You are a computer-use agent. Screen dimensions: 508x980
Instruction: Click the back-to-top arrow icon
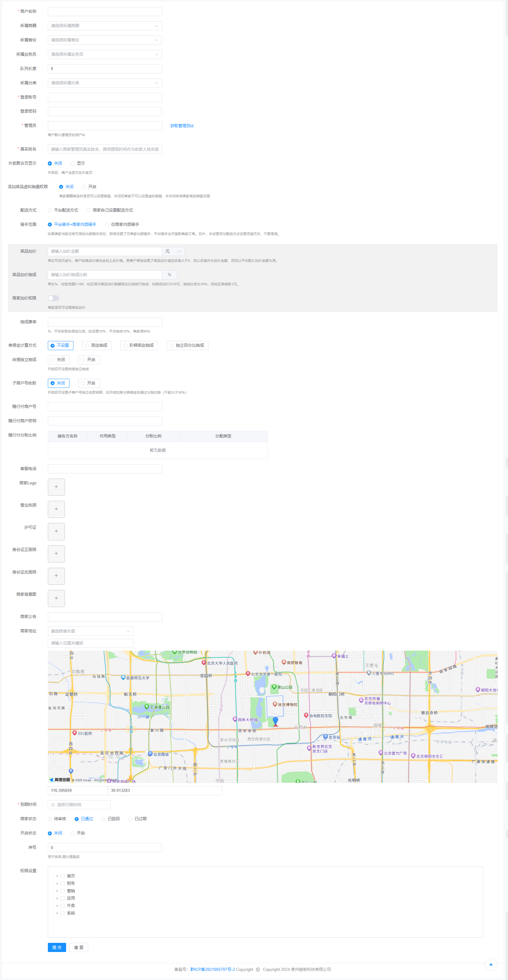491,964
